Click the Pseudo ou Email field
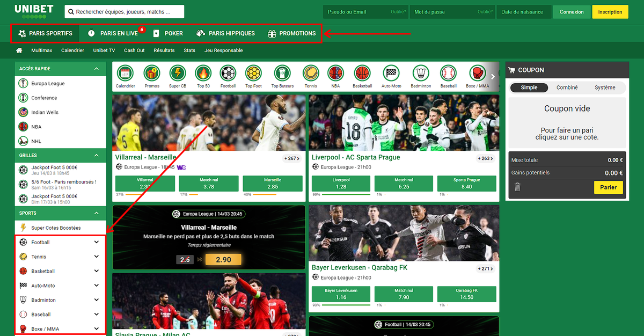This screenshot has width=644, height=336. (365, 12)
